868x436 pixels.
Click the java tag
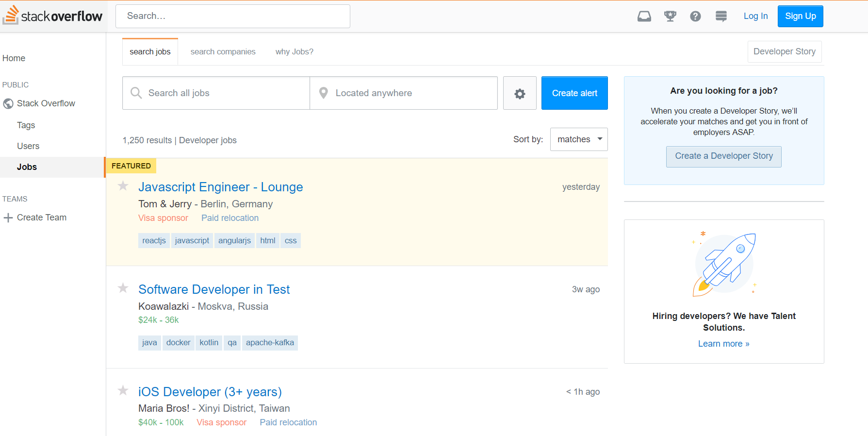pyautogui.click(x=149, y=343)
